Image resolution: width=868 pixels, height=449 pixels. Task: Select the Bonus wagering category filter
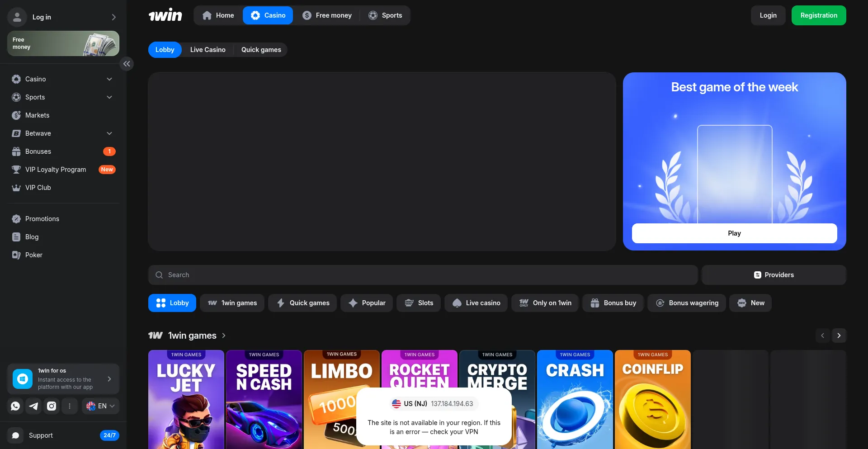687,303
